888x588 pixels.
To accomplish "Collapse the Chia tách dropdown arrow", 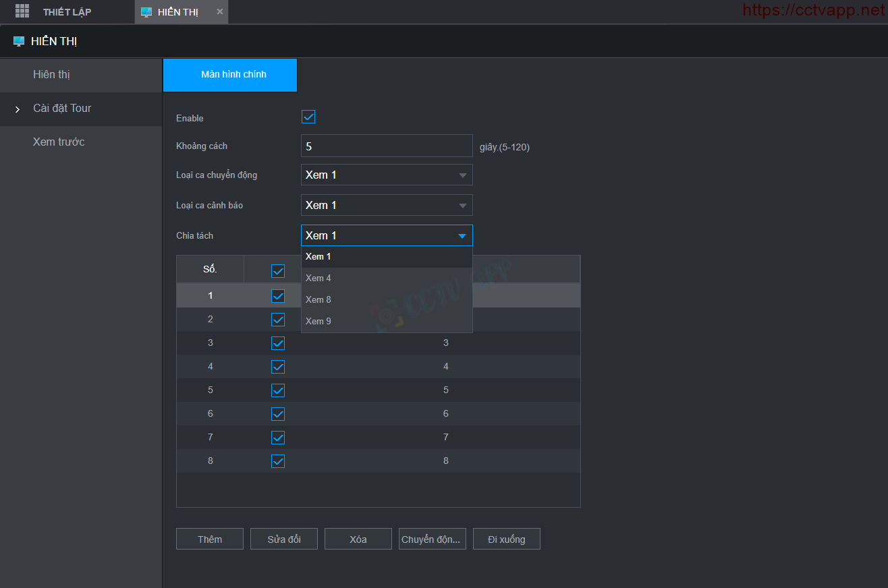I will coord(462,236).
